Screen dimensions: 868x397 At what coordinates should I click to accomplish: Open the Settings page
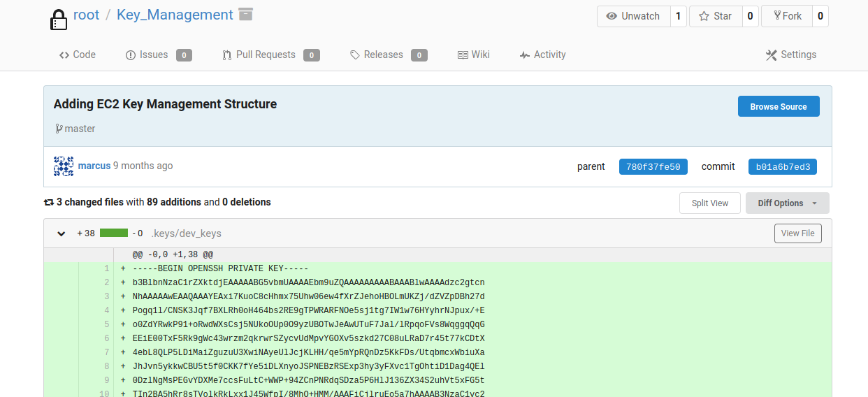[x=790, y=55]
